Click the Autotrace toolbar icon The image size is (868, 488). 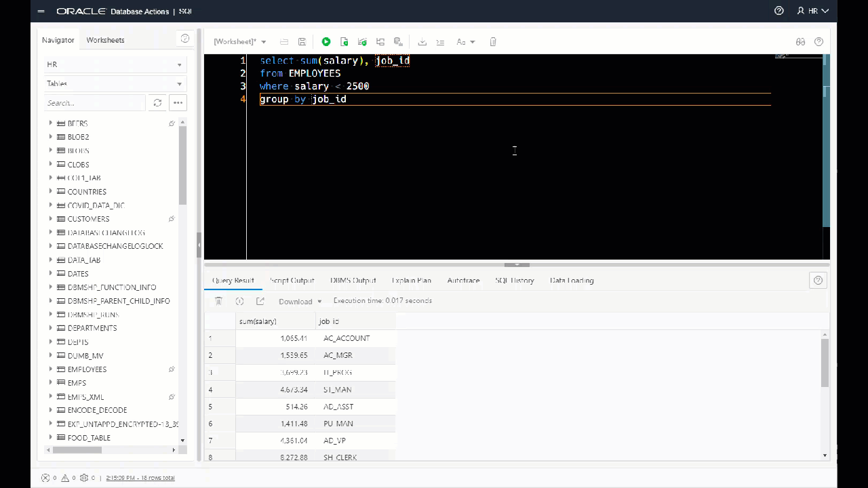380,42
